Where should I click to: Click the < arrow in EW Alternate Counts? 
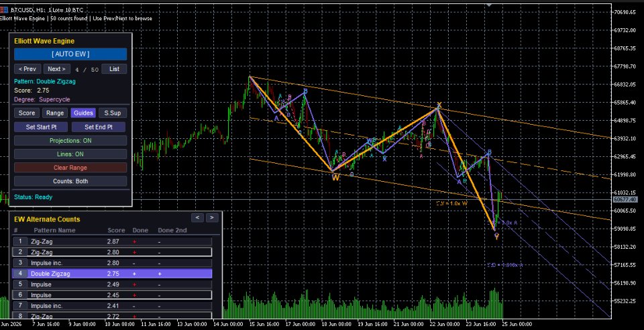click(x=197, y=217)
